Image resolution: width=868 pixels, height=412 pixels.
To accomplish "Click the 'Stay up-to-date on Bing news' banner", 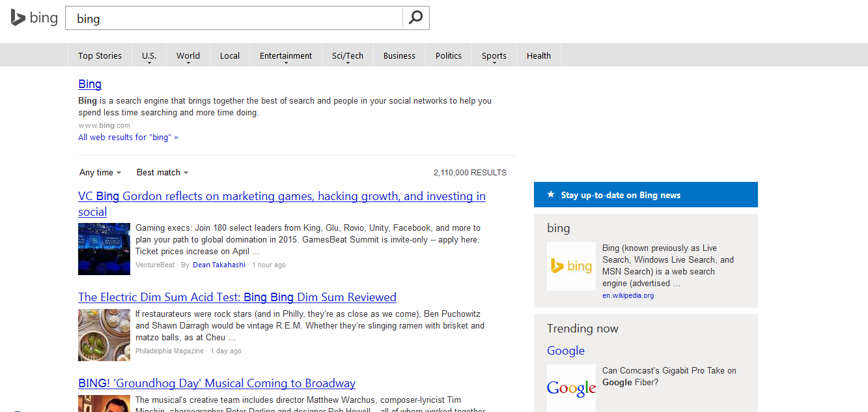I will pos(645,194).
